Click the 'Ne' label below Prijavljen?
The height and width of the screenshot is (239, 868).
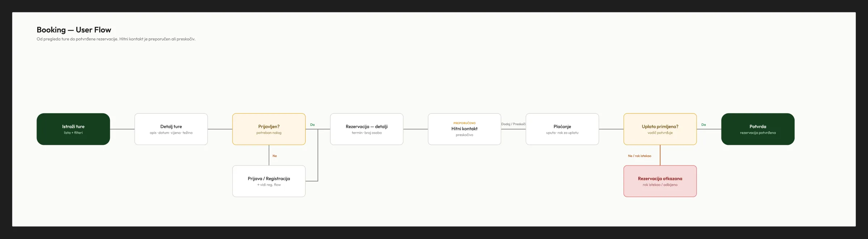275,156
